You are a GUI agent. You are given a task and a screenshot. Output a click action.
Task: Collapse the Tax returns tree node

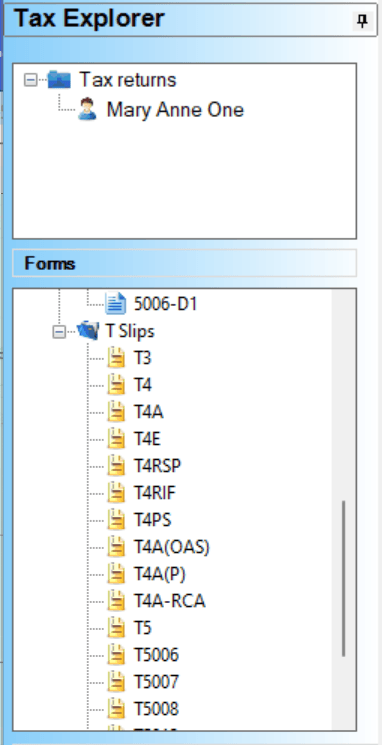click(30, 80)
